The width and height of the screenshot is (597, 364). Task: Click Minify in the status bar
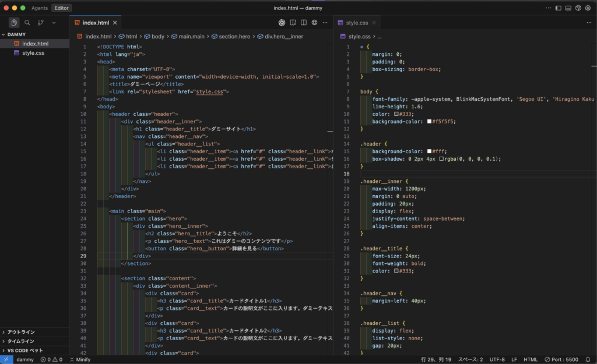point(80,359)
